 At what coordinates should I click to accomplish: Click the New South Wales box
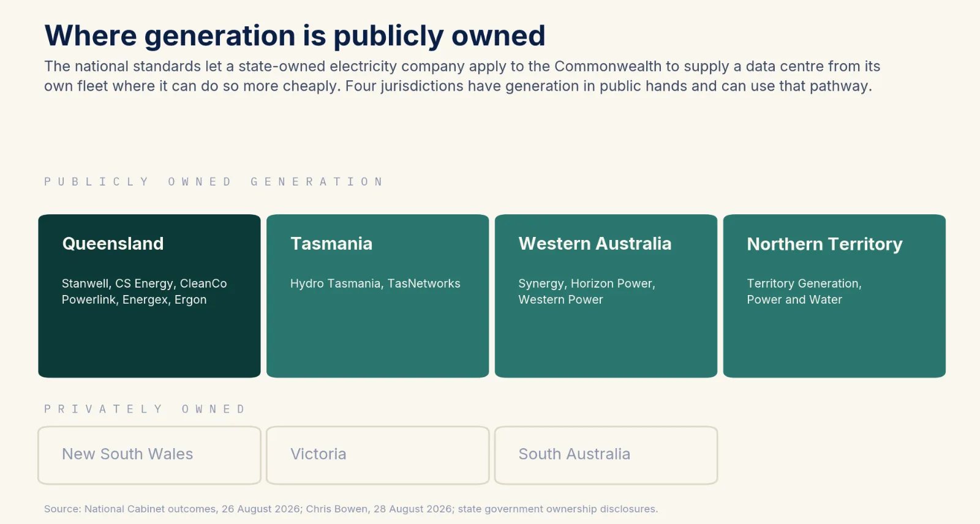(149, 455)
